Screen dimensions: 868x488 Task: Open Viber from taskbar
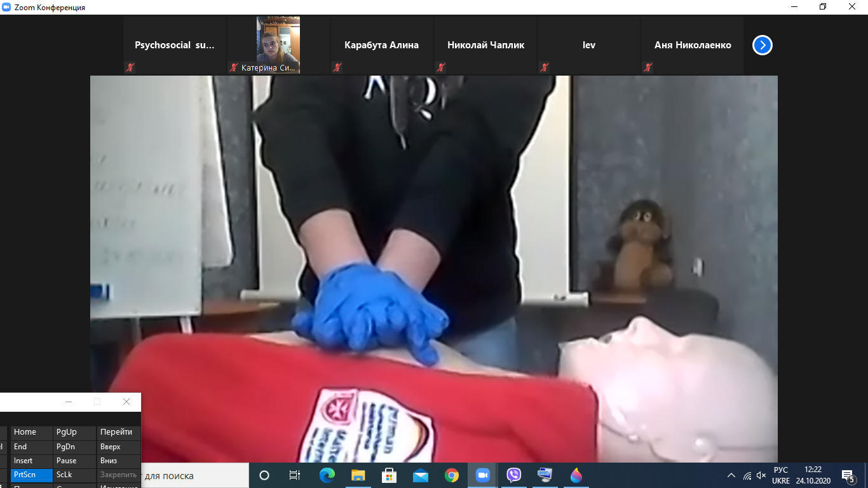coord(513,475)
